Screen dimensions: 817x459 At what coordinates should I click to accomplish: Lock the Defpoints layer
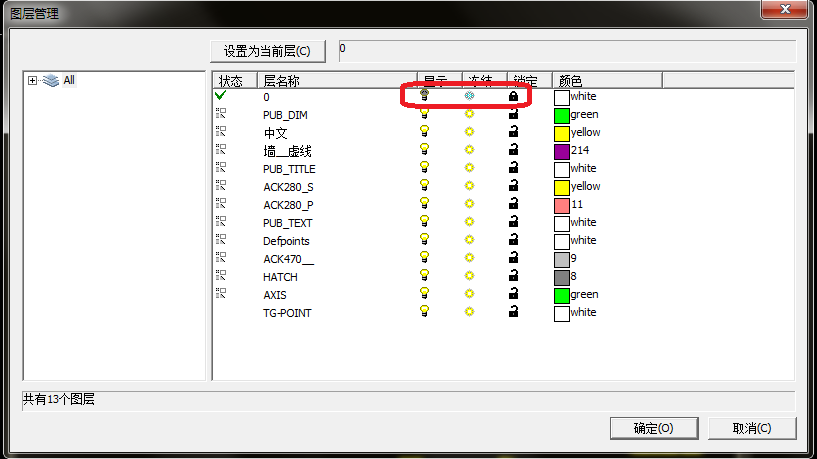tap(513, 240)
